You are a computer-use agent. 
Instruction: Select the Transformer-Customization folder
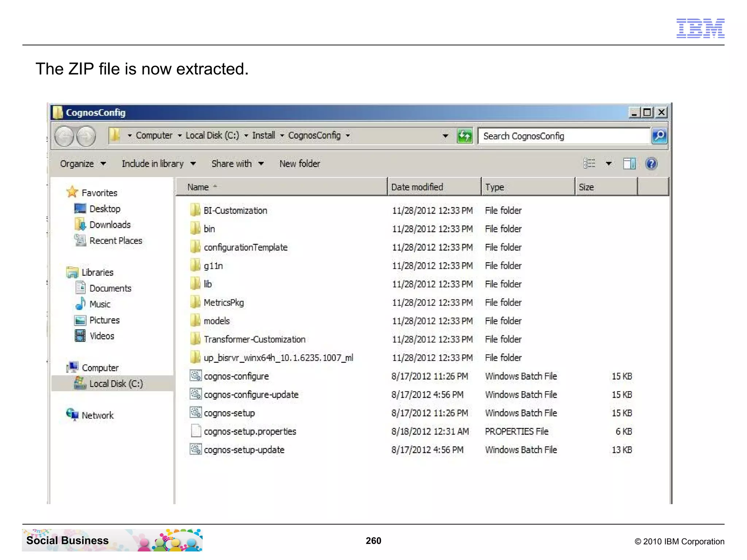[255, 339]
